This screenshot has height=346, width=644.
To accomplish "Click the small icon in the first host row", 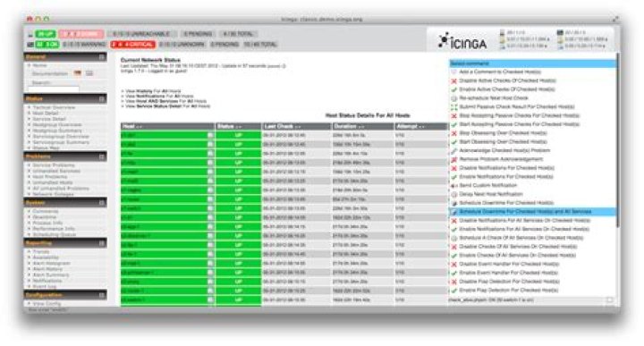I will pos(210,135).
